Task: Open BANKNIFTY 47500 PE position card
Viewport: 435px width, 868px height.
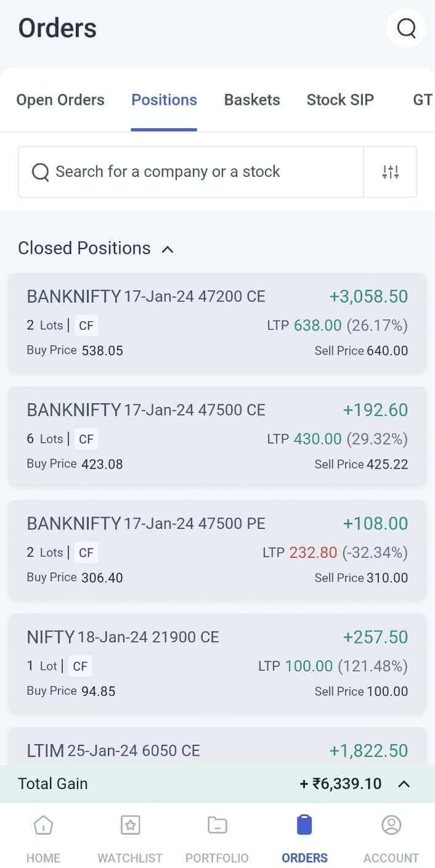Action: click(x=217, y=550)
